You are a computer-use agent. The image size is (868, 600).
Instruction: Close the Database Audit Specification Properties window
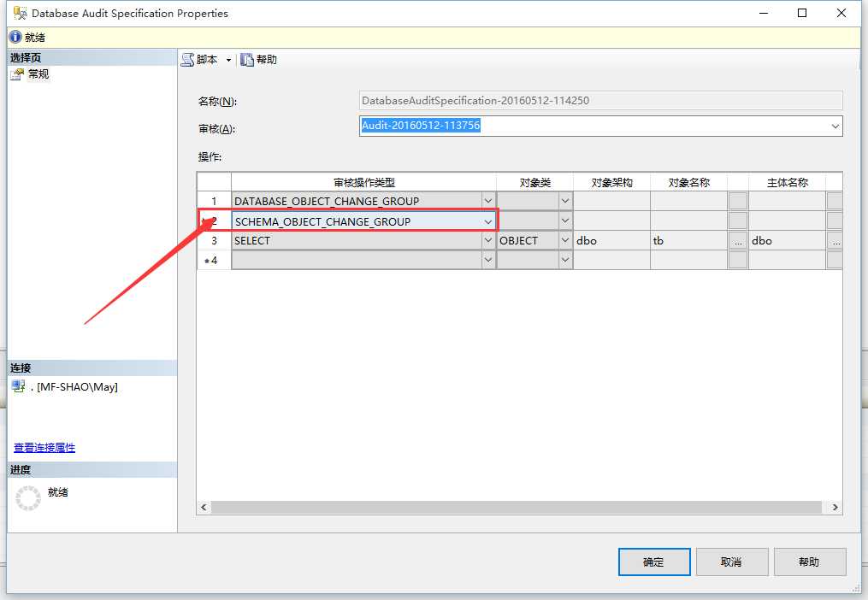click(x=841, y=13)
